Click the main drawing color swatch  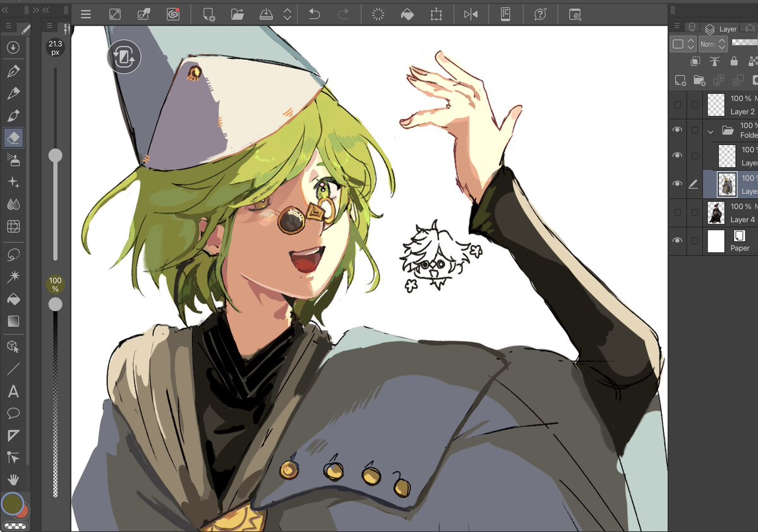tap(11, 504)
